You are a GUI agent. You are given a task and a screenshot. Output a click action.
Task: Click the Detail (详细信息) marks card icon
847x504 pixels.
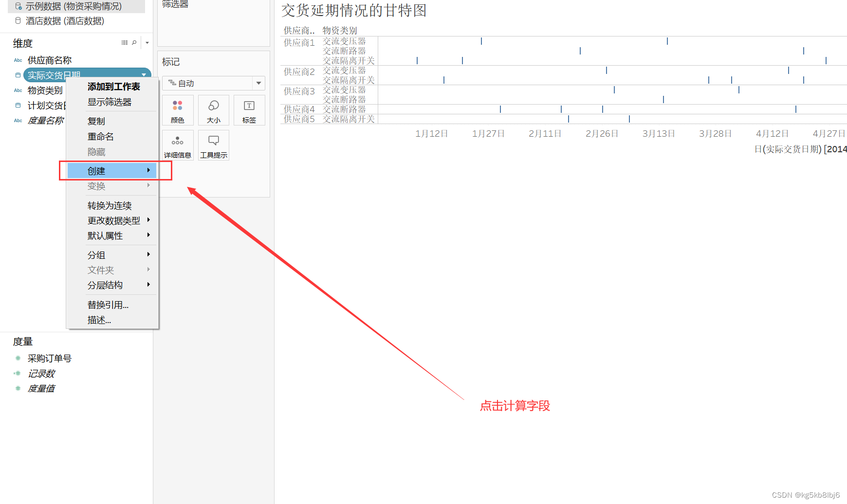pos(178,145)
